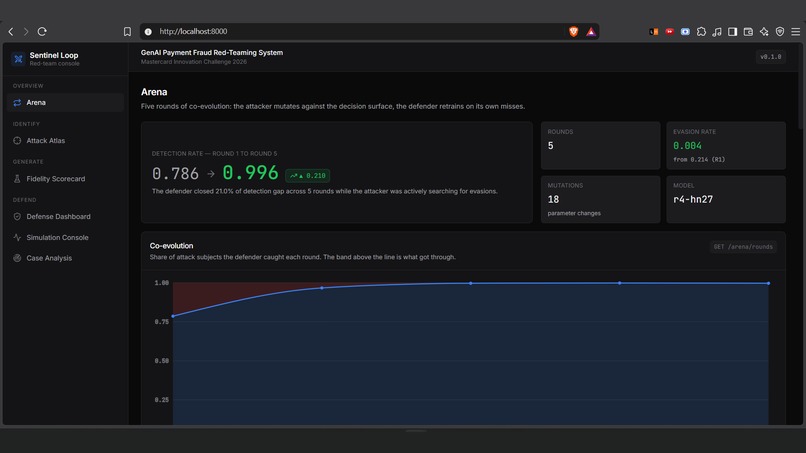Toggle the browser sidebar panel
Viewport: 806px width, 453px height.
tap(732, 31)
